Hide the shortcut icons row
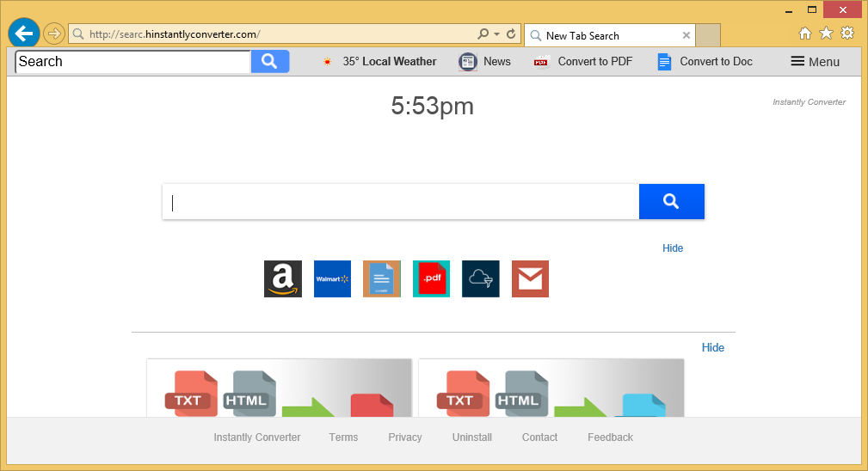 (x=673, y=248)
